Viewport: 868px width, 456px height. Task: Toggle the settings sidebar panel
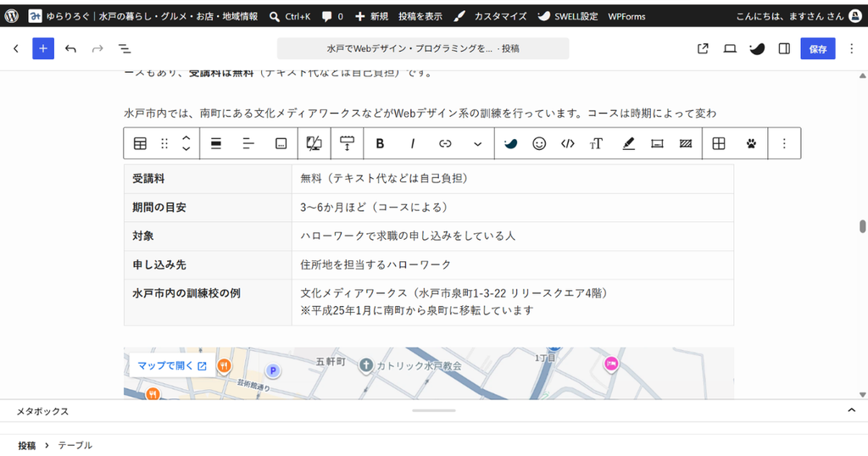click(x=784, y=48)
